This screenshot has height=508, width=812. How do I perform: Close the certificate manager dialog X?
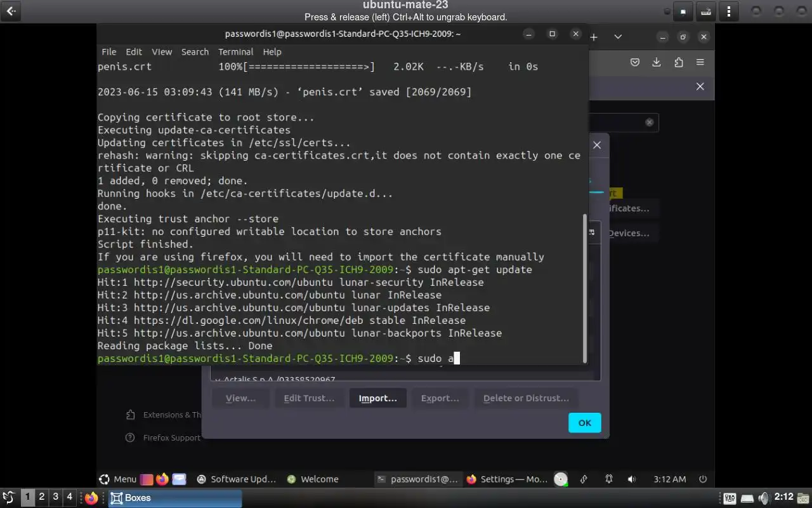pos(597,145)
